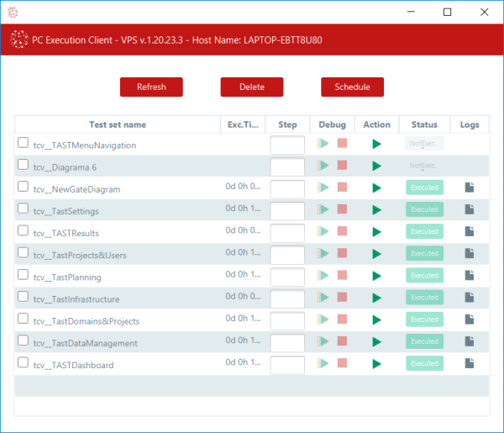Run the tcv__TASTMenuNavigation test set
Viewport: 504px width, 433px height.
tap(376, 144)
